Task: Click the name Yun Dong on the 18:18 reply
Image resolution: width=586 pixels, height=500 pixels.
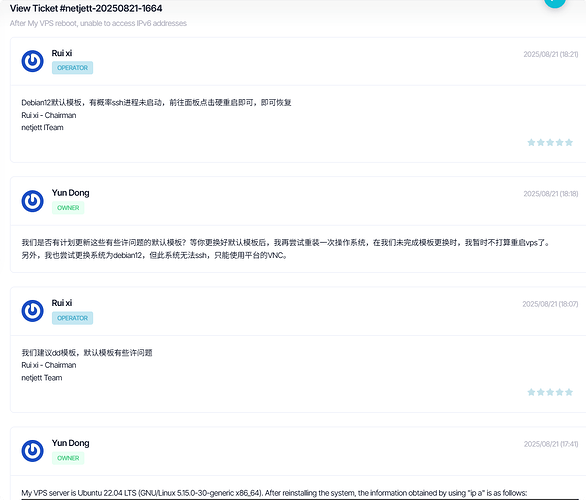Action: click(x=71, y=193)
